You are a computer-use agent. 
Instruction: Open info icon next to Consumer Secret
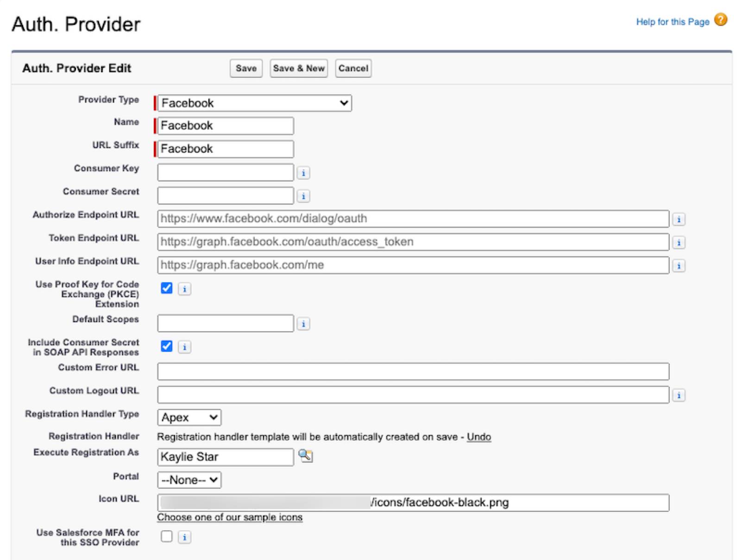[x=303, y=196]
